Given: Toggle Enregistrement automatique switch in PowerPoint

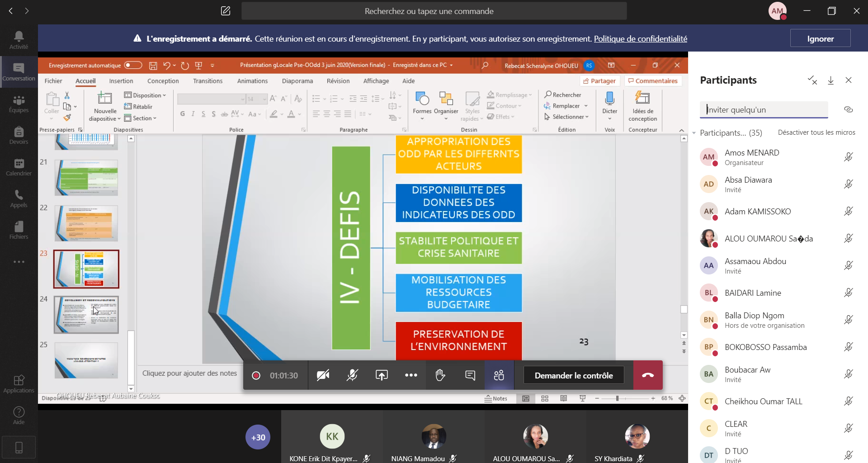Looking at the screenshot, I should [x=133, y=65].
